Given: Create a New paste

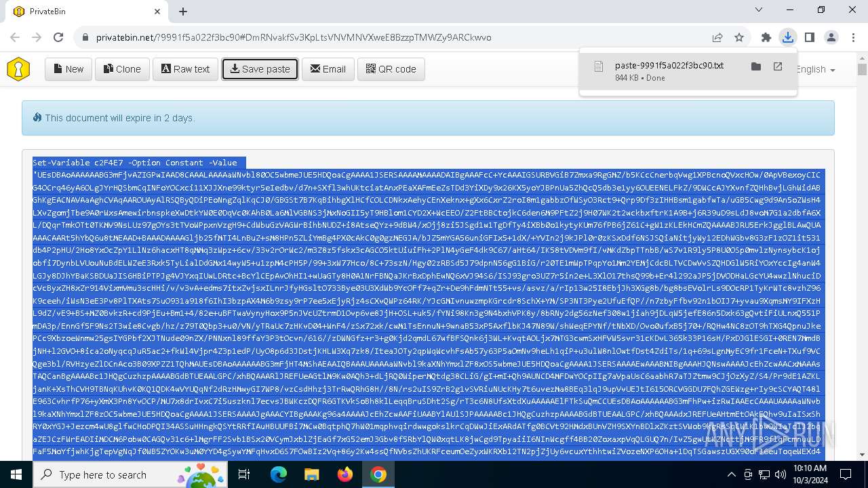Looking at the screenshot, I should pyautogui.click(x=68, y=69).
